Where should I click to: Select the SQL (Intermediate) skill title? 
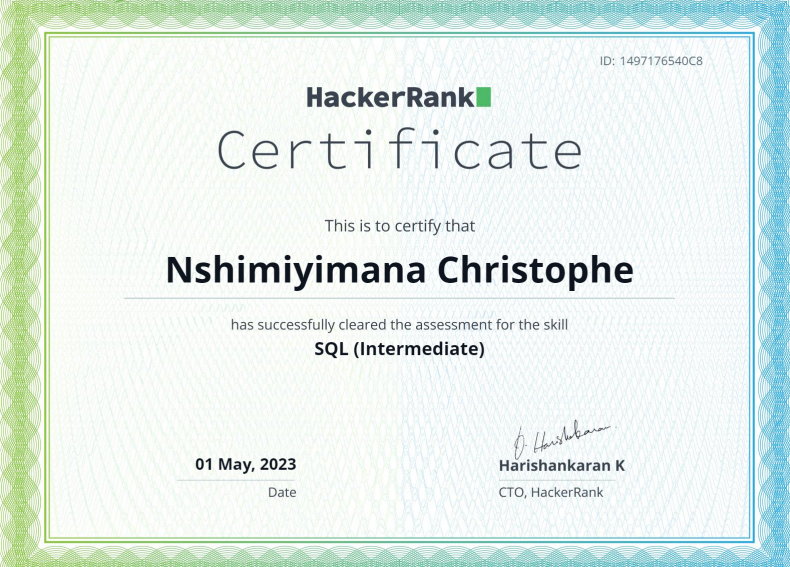[x=399, y=349]
